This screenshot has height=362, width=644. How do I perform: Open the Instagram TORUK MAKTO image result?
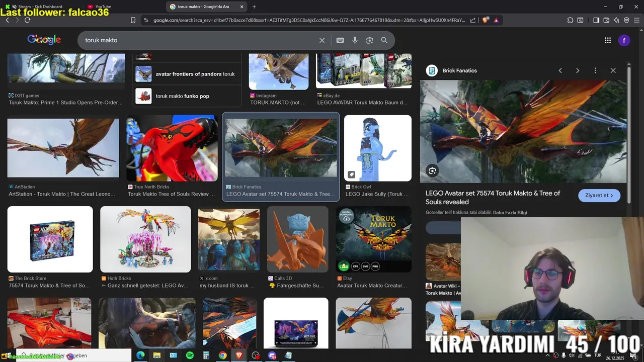[x=279, y=72]
